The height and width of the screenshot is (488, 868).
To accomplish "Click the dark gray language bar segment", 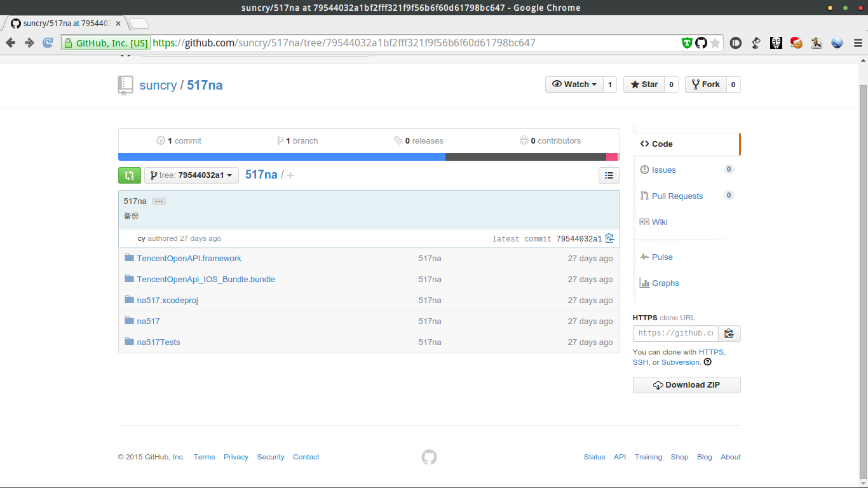I will coord(526,157).
